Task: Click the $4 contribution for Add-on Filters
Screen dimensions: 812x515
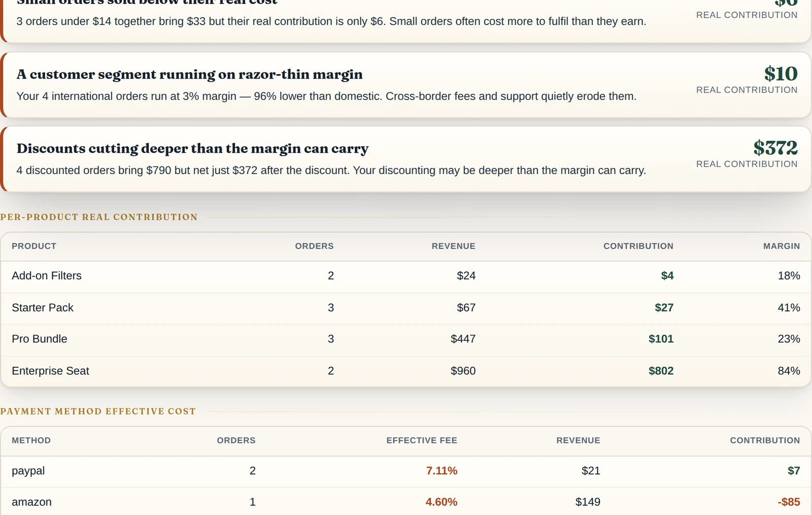Action: click(x=667, y=276)
